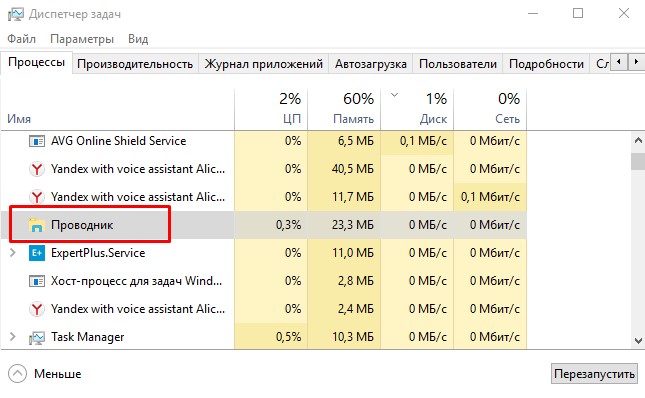Switch to the Пользователи tab

tap(458, 64)
